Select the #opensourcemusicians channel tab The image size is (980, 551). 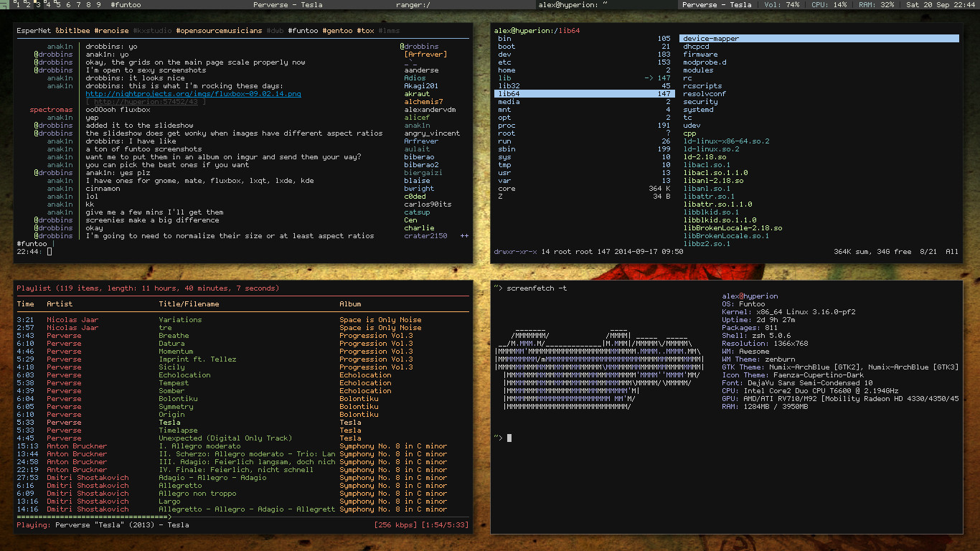[217, 31]
